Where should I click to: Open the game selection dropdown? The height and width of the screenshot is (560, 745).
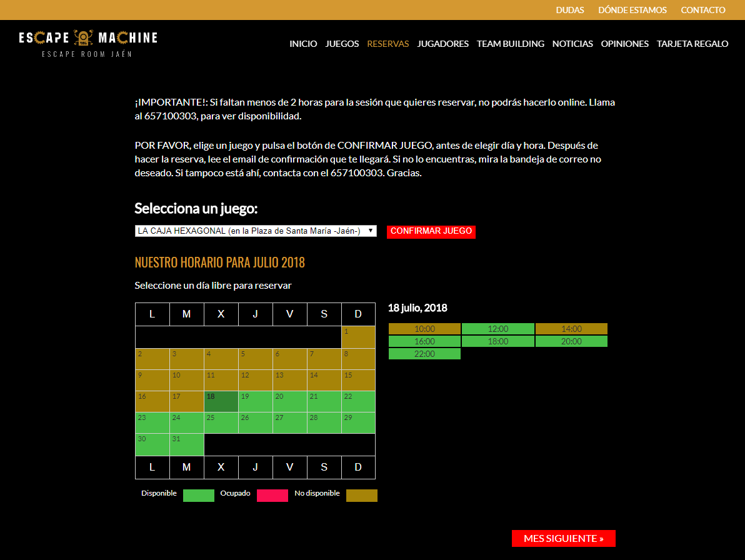[255, 231]
